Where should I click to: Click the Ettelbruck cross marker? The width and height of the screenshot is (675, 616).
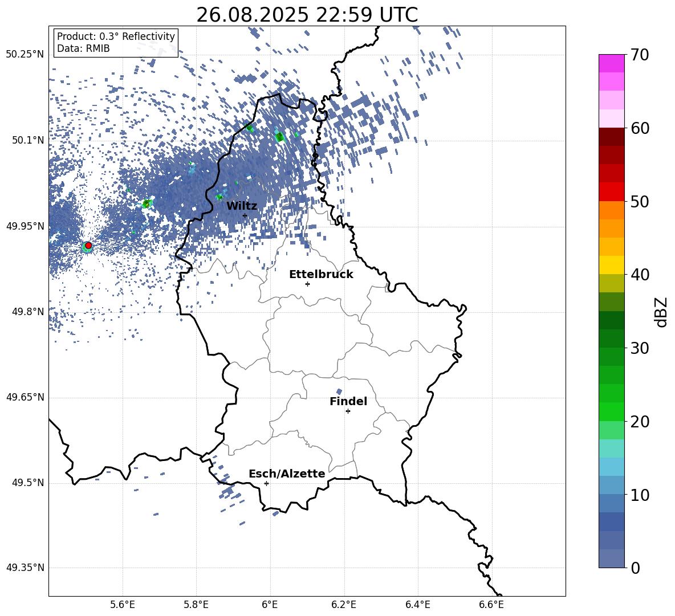tap(307, 284)
